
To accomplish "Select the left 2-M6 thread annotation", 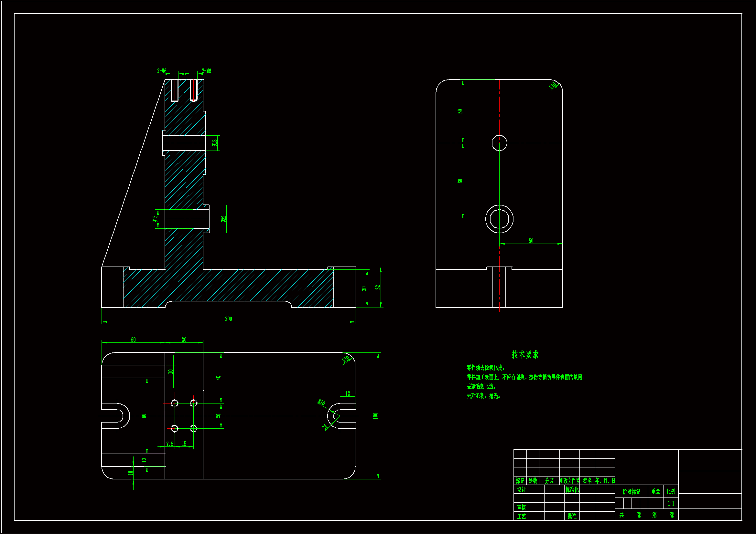I will (x=162, y=71).
